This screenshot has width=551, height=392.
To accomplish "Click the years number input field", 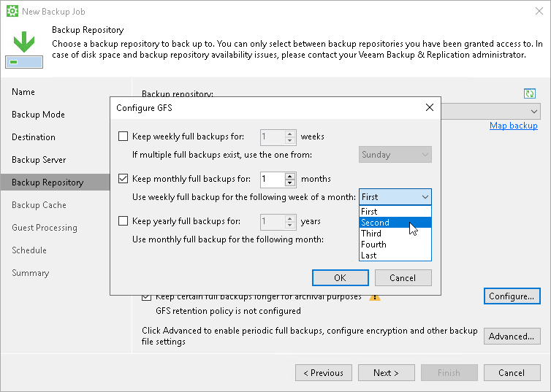I will [273, 221].
